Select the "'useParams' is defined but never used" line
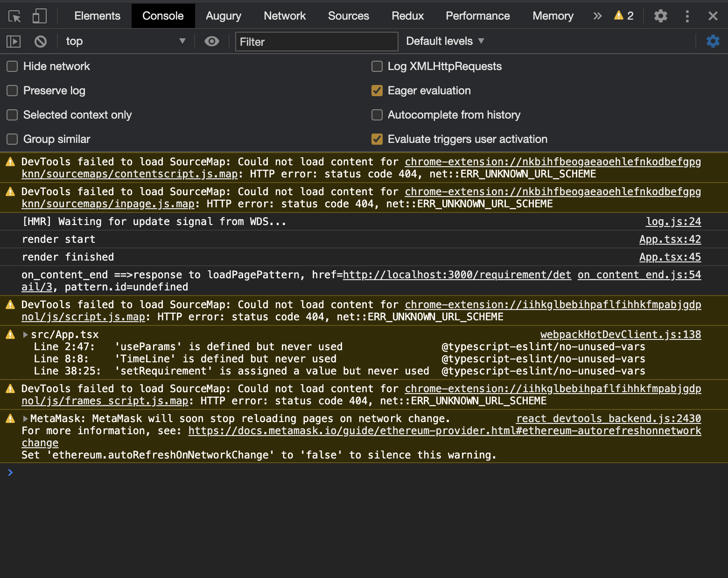 pyautogui.click(x=339, y=347)
